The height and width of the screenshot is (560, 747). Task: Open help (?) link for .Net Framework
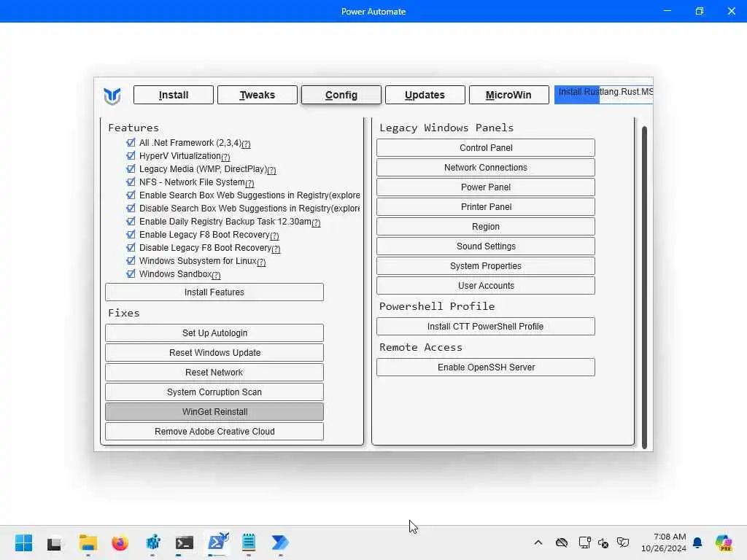pos(246,144)
